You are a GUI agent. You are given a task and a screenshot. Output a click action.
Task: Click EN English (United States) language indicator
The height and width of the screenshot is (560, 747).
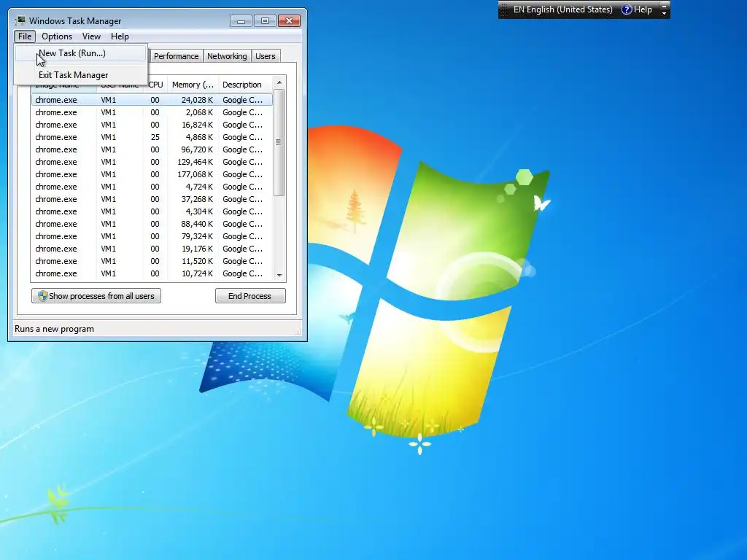[562, 9]
